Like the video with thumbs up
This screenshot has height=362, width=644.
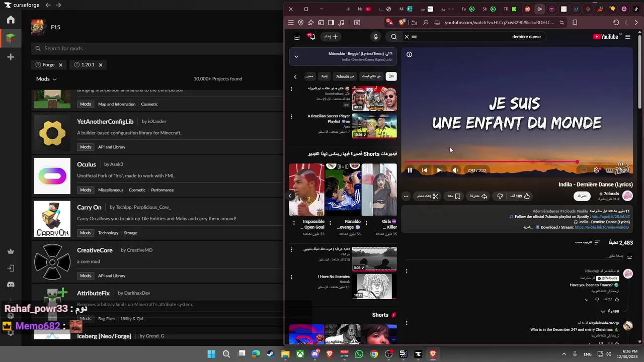coord(520,196)
